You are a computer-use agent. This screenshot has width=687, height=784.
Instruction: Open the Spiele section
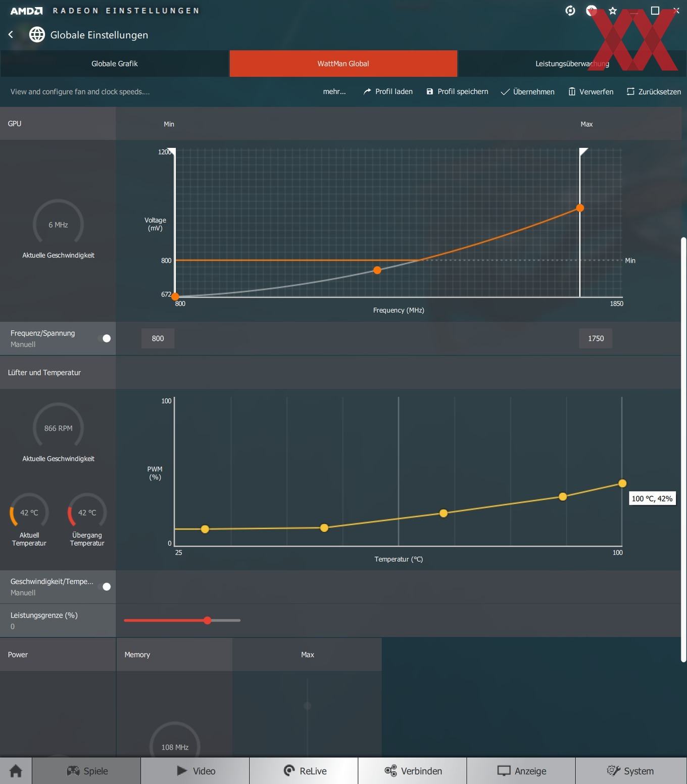[86, 771]
